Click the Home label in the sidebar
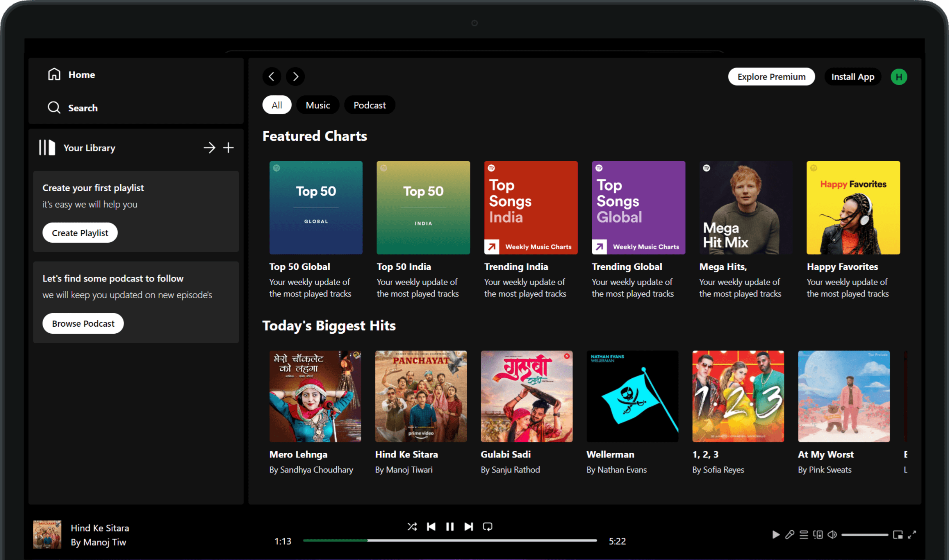 point(81,75)
